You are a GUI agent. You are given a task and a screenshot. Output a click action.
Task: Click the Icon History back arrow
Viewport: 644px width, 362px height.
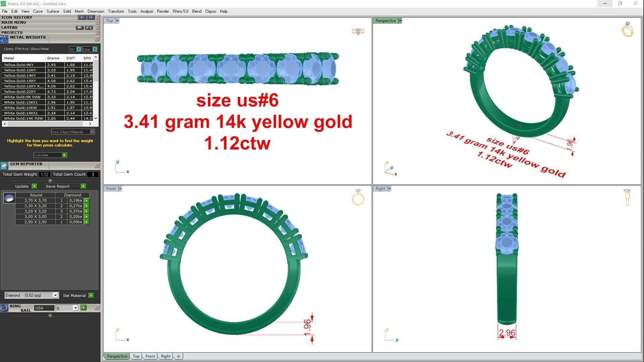pyautogui.click(x=82, y=17)
